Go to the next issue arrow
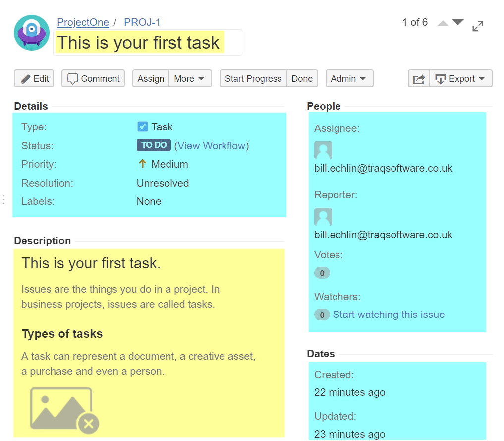The height and width of the screenshot is (441, 504). 458,22
